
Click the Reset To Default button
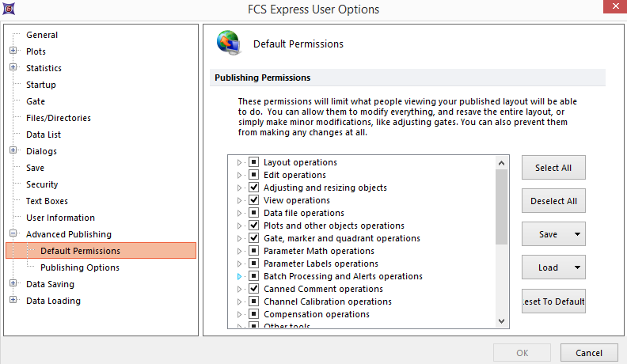click(553, 301)
